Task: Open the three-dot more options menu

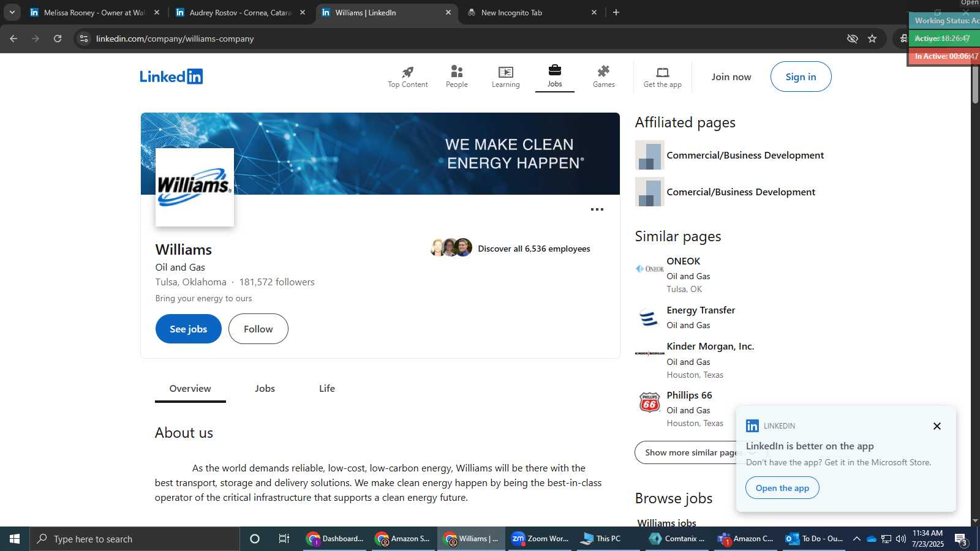Action: pos(597,209)
